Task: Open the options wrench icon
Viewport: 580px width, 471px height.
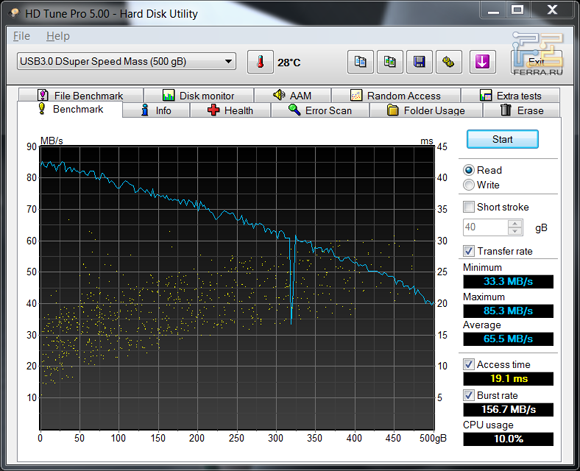Action: pyautogui.click(x=448, y=62)
